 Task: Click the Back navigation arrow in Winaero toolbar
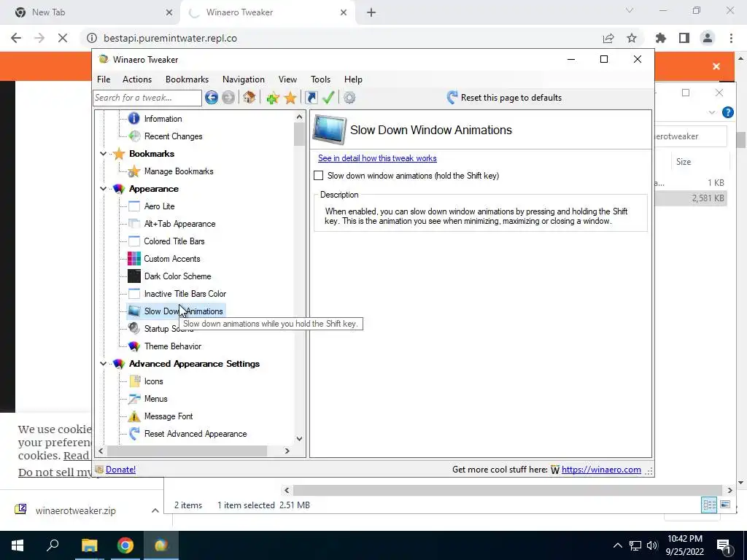pos(212,98)
